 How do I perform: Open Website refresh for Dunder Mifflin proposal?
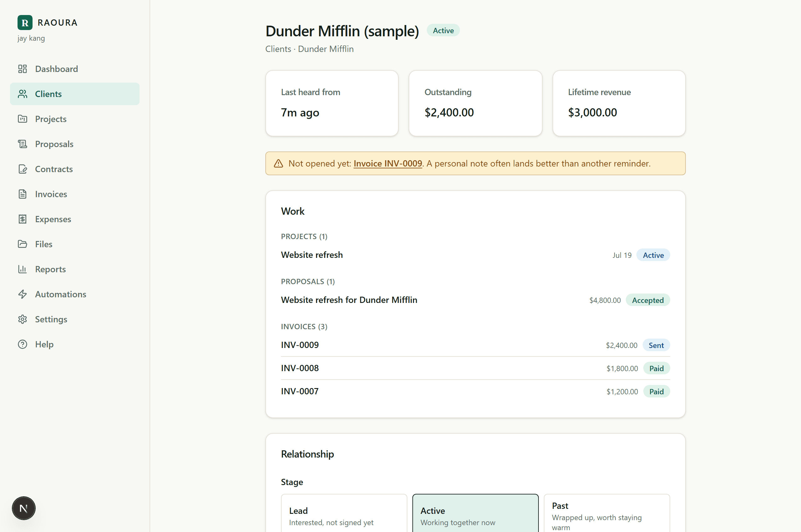pos(475,300)
